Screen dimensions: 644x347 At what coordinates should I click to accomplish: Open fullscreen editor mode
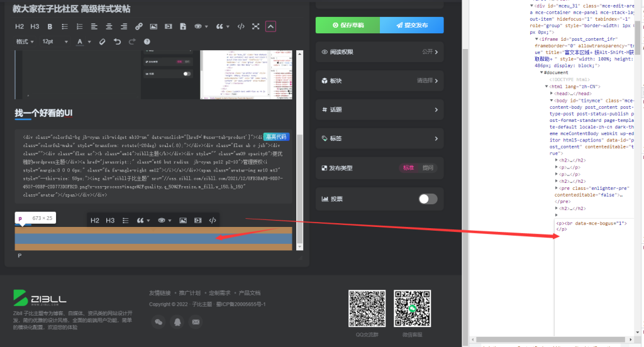coord(255,26)
